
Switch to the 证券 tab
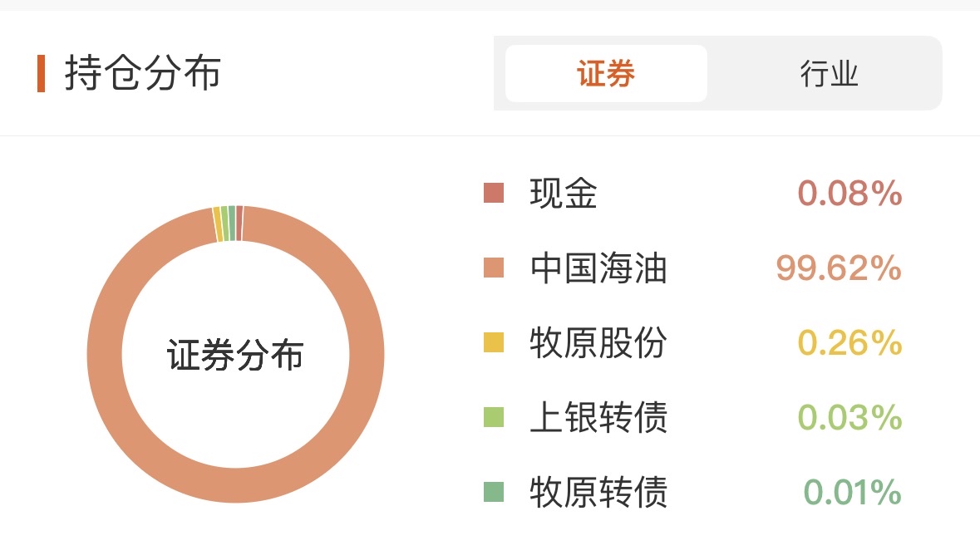pyautogui.click(x=606, y=73)
